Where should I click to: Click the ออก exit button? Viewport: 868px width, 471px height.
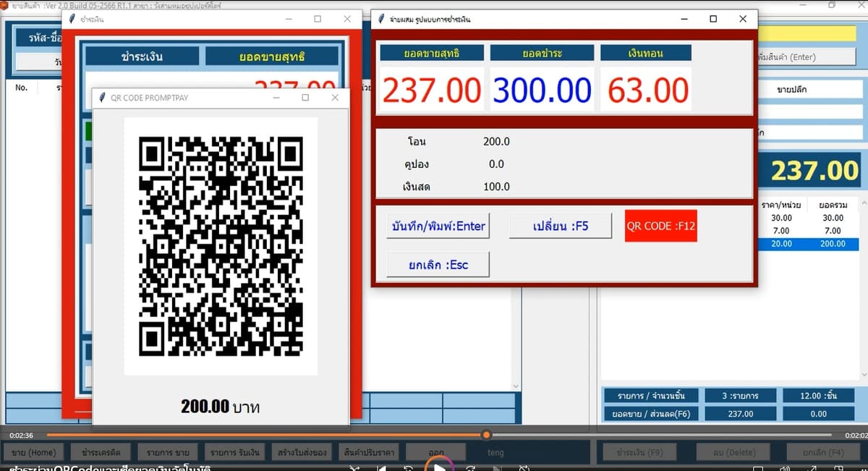(435, 452)
